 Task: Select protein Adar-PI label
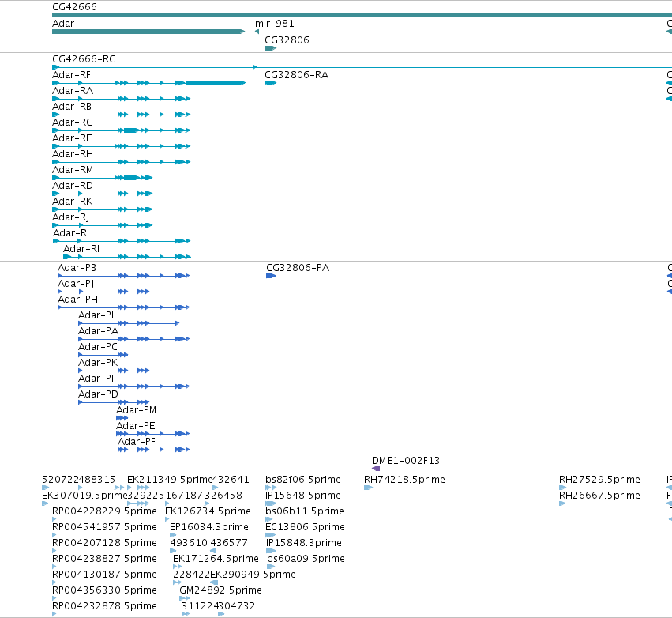[96, 379]
